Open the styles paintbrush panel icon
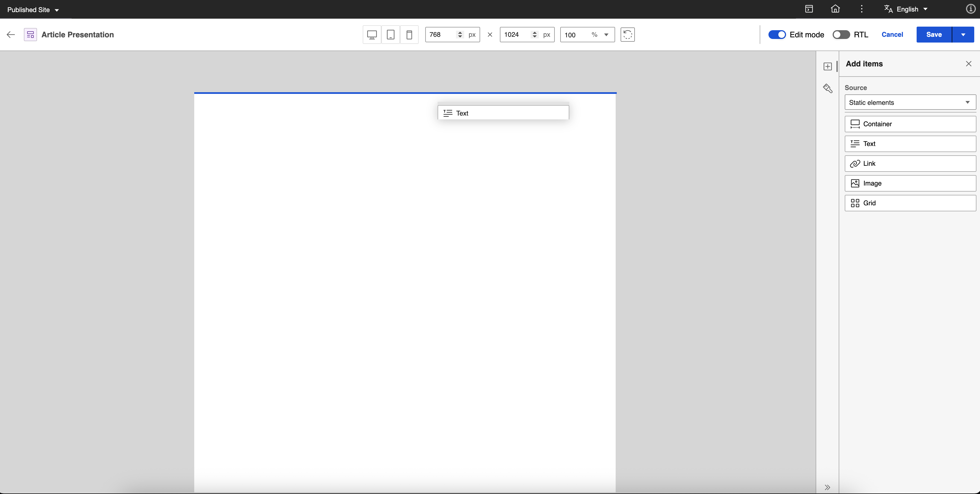The height and width of the screenshot is (494, 980). pos(827,88)
